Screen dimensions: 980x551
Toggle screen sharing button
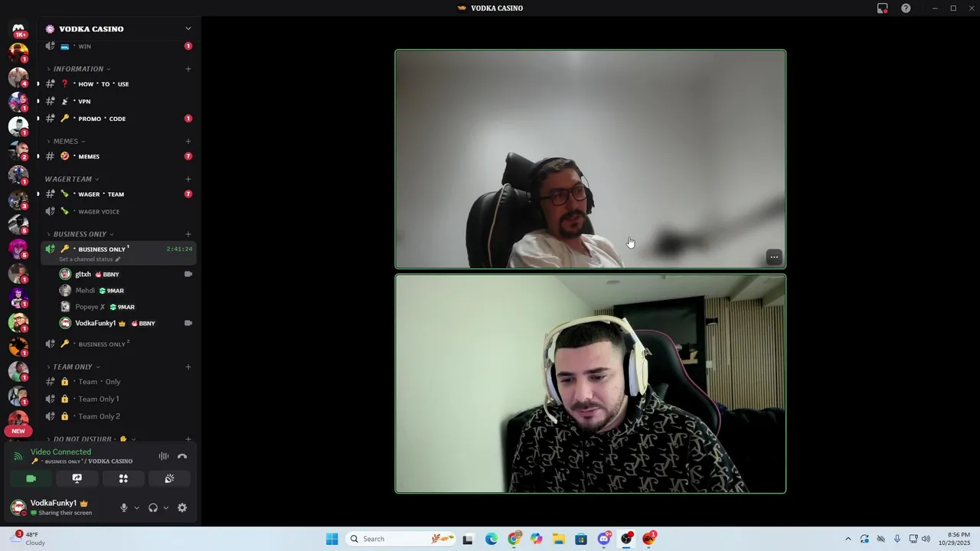click(77, 478)
